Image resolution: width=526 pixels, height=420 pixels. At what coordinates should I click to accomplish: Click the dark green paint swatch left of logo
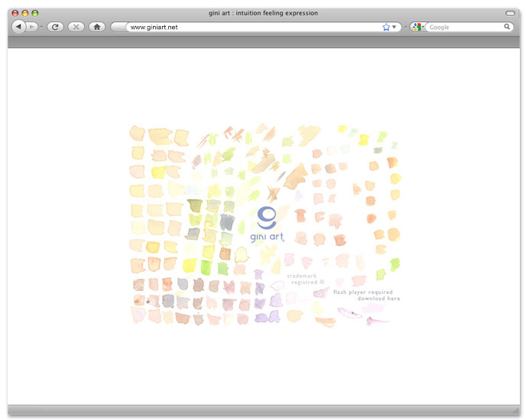[x=196, y=206]
